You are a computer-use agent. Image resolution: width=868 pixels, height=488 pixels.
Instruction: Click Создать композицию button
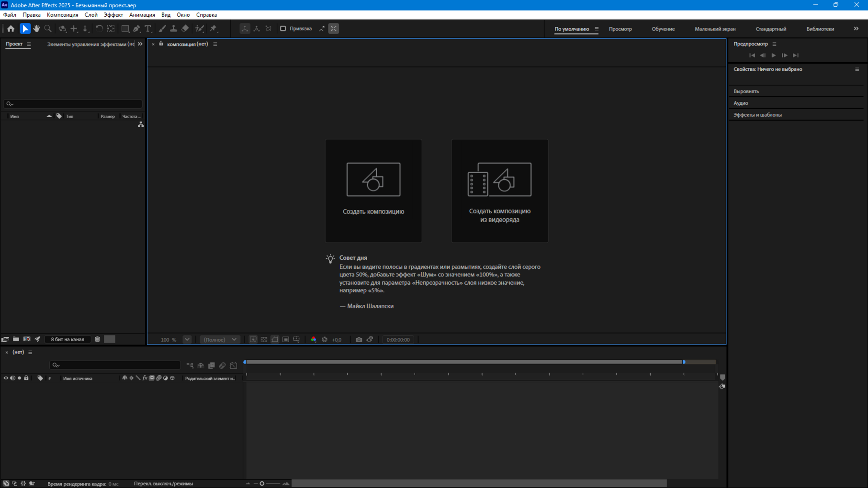tap(373, 191)
